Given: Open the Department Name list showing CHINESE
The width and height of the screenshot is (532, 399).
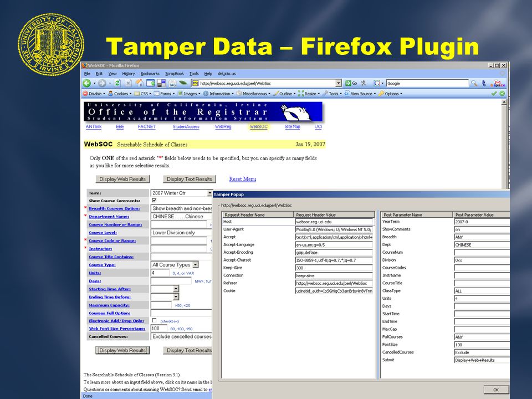Looking at the screenshot, I should pos(181,217).
